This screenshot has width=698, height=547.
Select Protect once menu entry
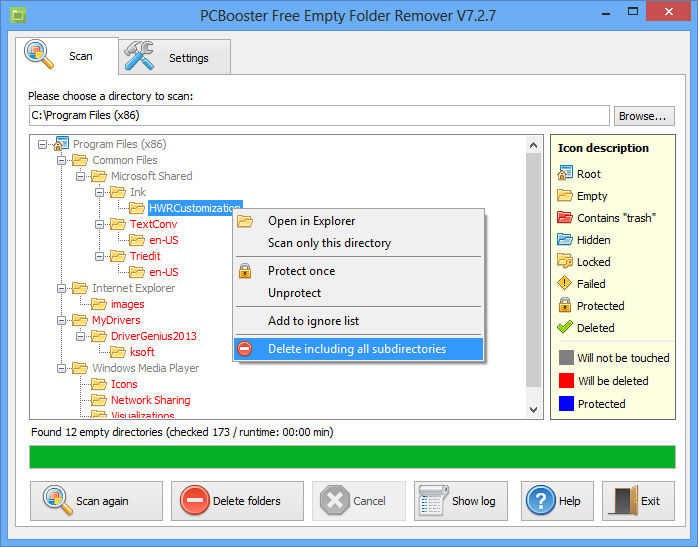(358, 271)
